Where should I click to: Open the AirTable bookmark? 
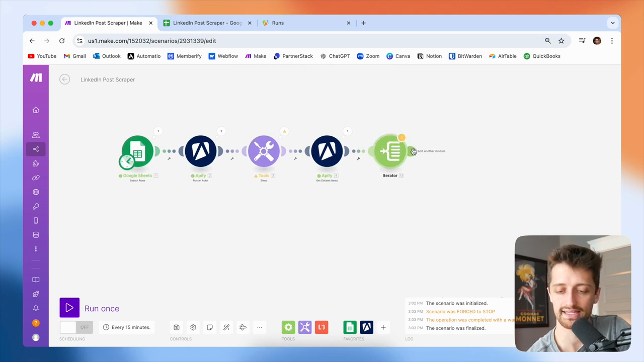click(x=503, y=56)
